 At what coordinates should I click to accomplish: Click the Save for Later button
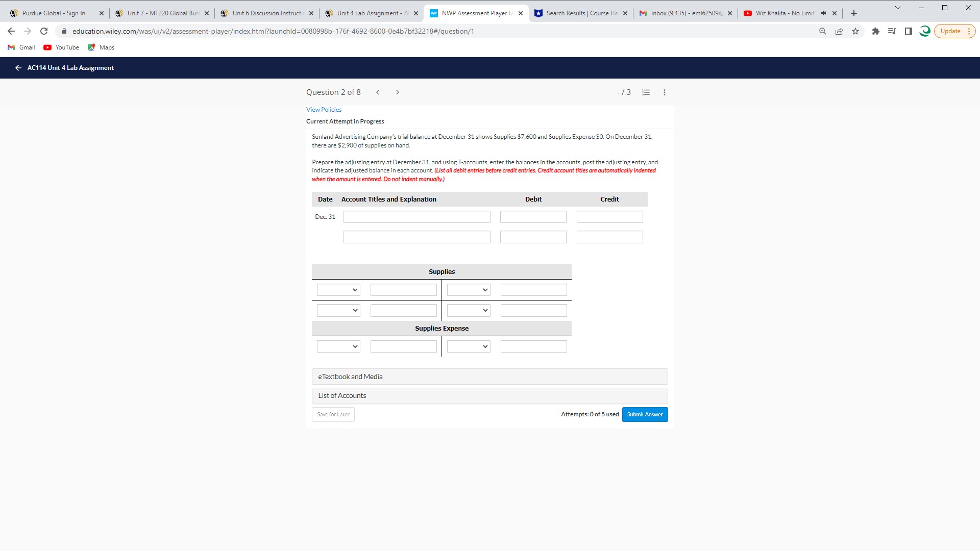[x=333, y=414]
